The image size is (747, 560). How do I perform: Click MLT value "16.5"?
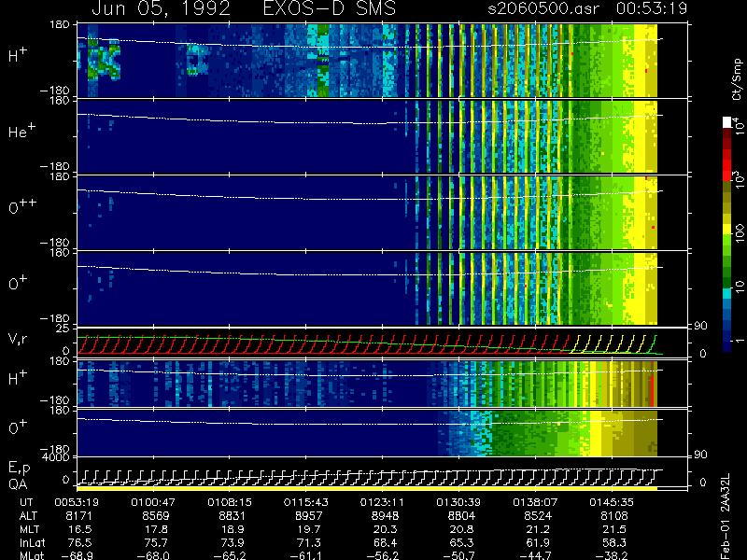click(81, 529)
